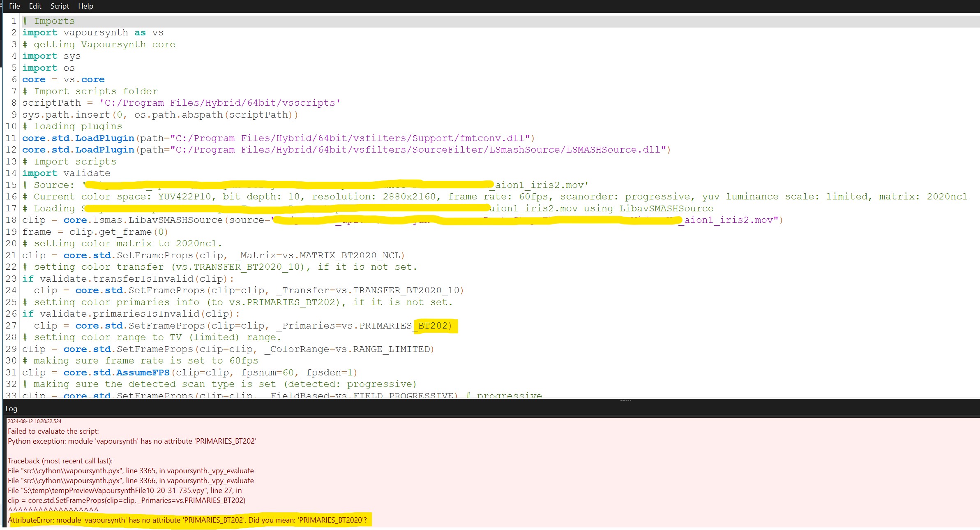Click the AssumeFPS call on line 31
Viewport: 980px width, 530px height.
click(x=143, y=373)
